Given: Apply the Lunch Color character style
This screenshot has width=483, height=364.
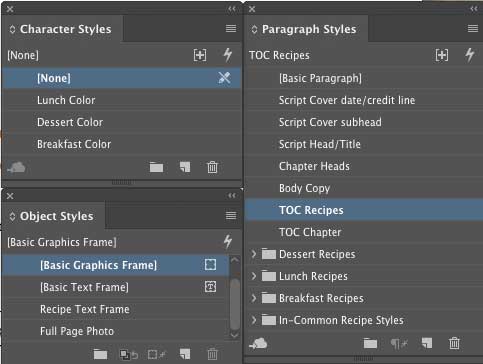Looking at the screenshot, I should tap(121, 100).
